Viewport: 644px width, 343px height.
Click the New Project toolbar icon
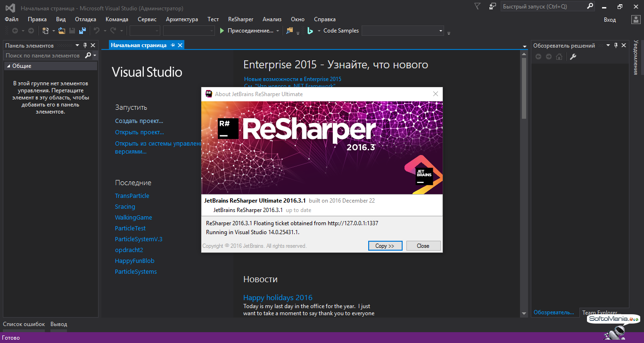coord(46,31)
